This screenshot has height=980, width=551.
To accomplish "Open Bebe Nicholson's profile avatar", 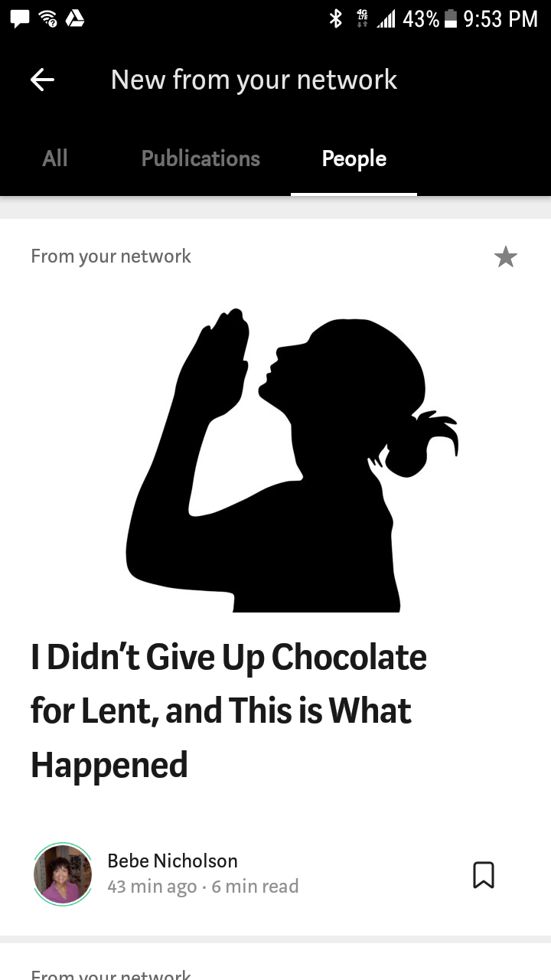I will [63, 874].
